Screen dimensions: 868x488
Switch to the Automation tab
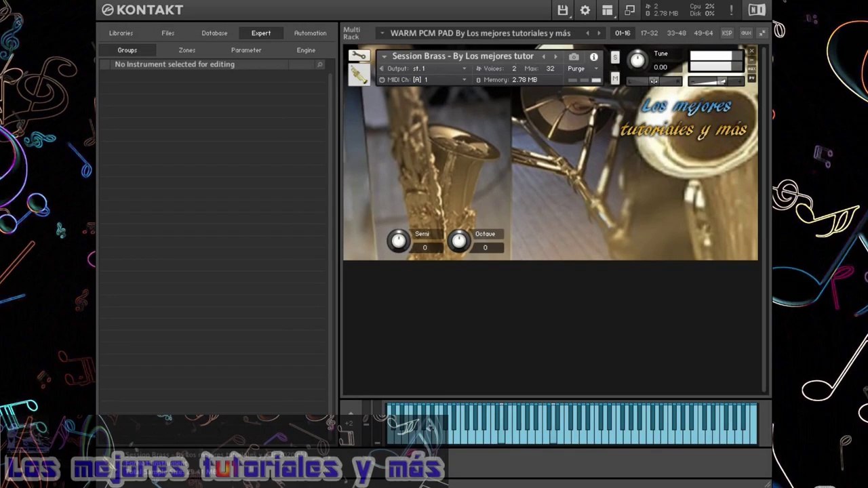click(x=310, y=33)
